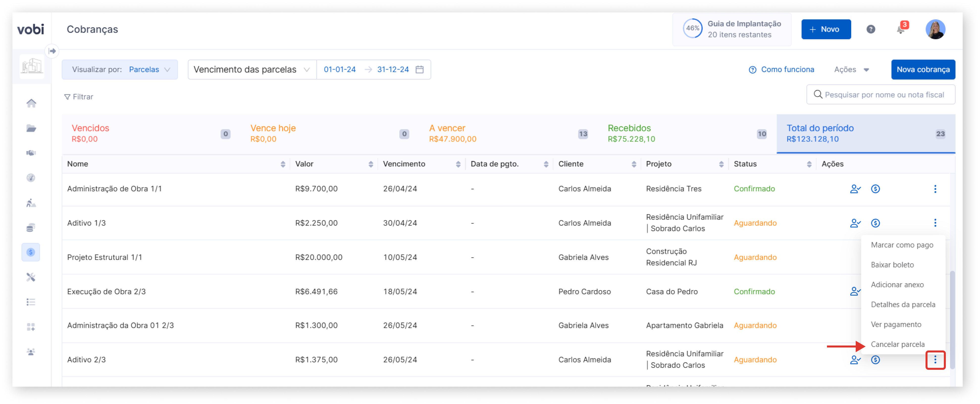Click client share icon on Aditivo 2/3 row

(855, 360)
